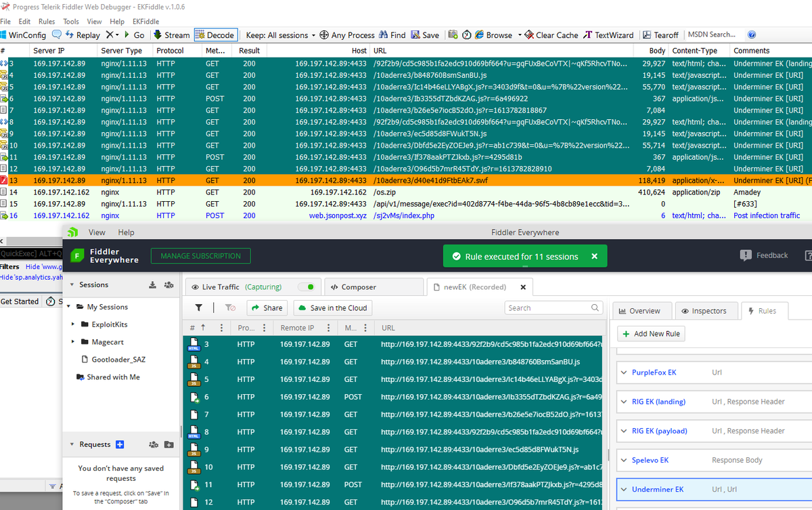Expand the Magecart folder
Viewport: 812px width, 510px height.
coord(73,342)
